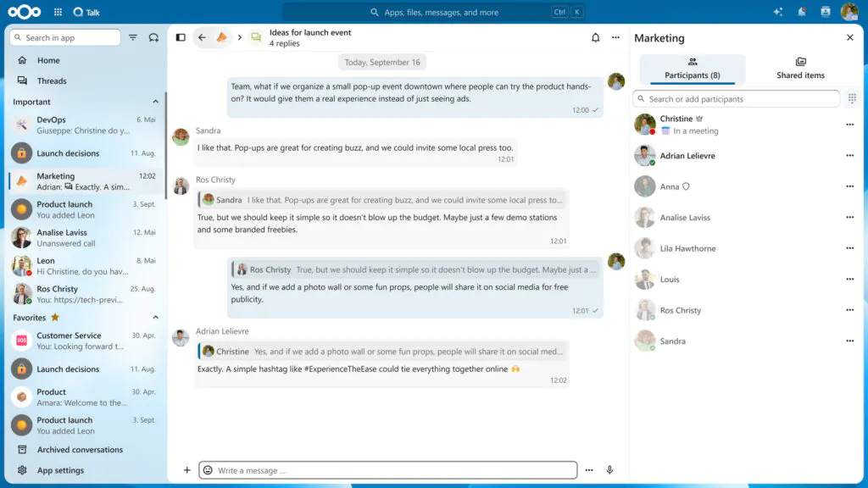
Task: Open options menu for Christine
Action: point(849,125)
